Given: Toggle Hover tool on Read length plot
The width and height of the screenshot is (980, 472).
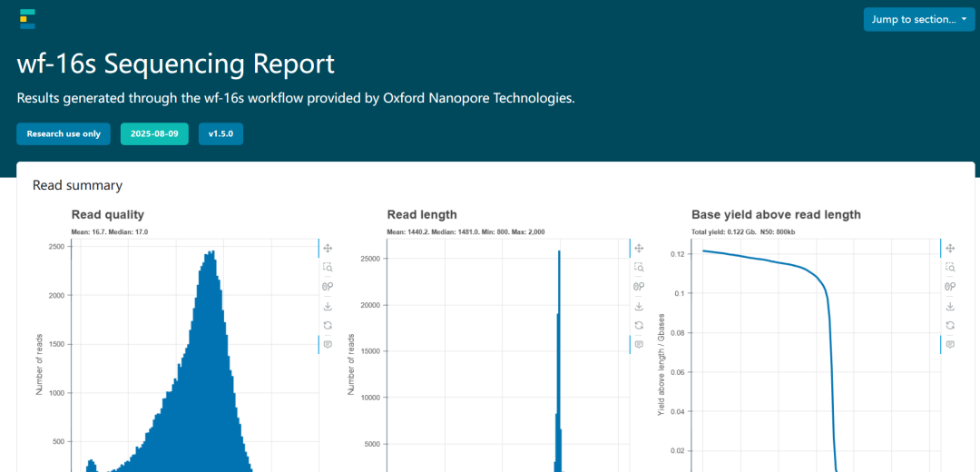Looking at the screenshot, I should click(639, 344).
